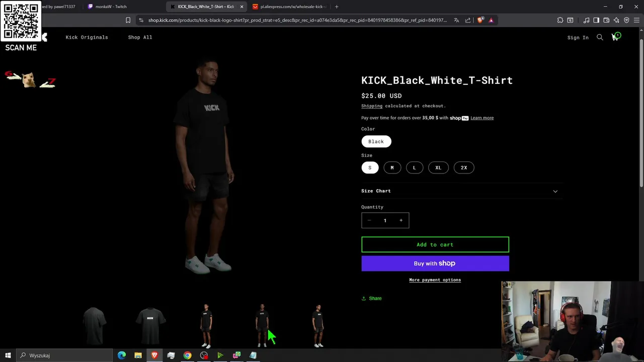This screenshot has height=362, width=644.
Task: Select size M
Action: point(392,167)
